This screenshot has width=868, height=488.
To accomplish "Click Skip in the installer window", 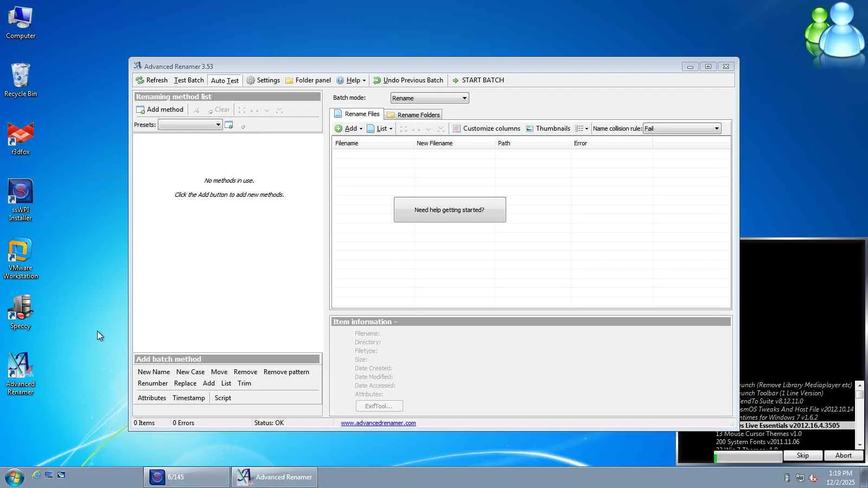I will click(x=803, y=455).
